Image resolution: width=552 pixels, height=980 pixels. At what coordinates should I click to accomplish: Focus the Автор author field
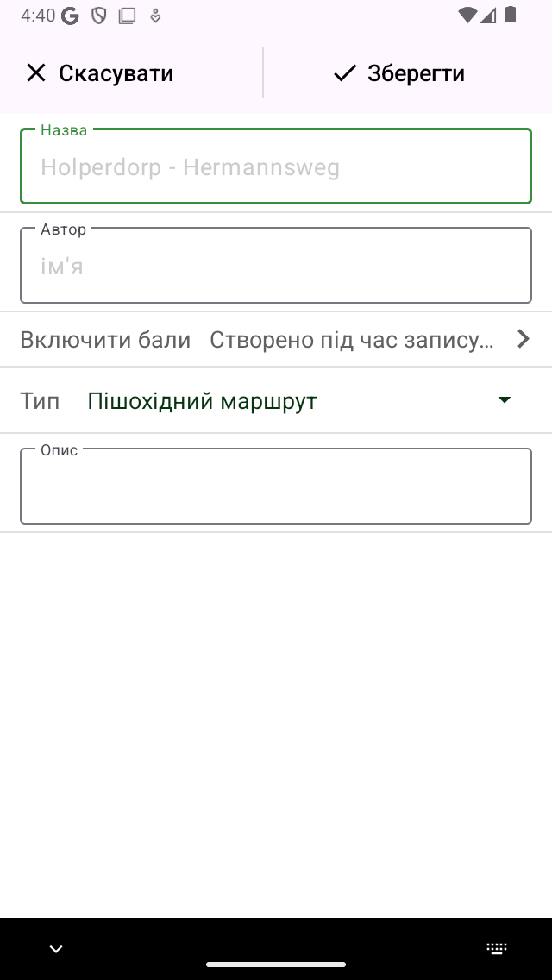point(276,266)
